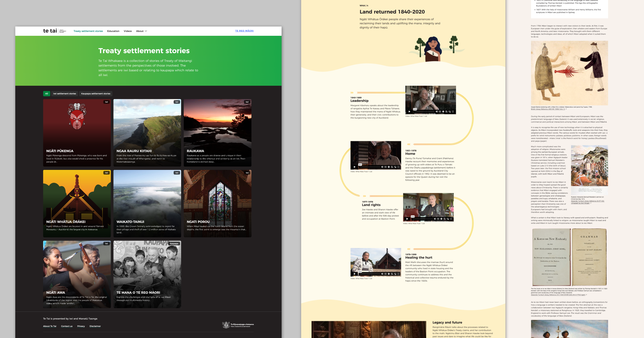Filter by Kaupapa settlement stories

pos(96,94)
